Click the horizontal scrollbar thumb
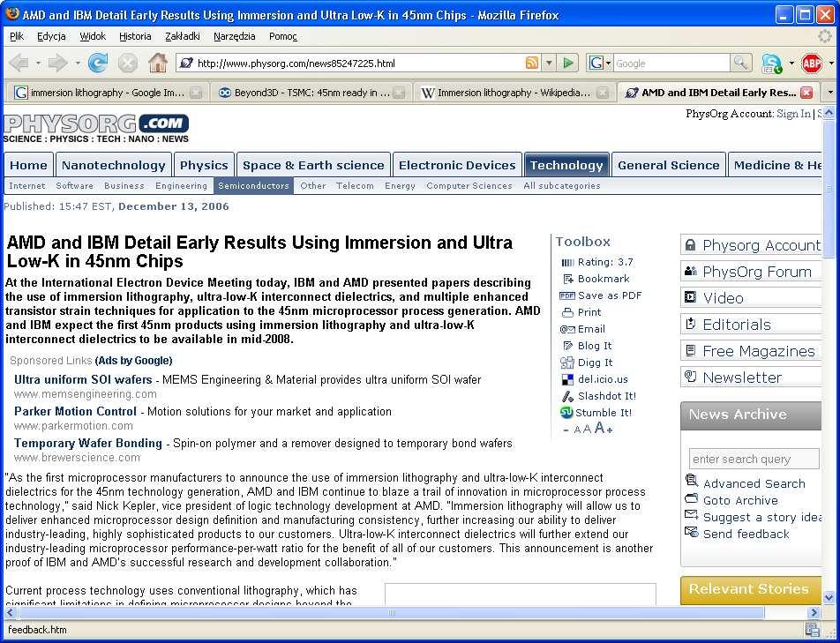 [x=392, y=612]
